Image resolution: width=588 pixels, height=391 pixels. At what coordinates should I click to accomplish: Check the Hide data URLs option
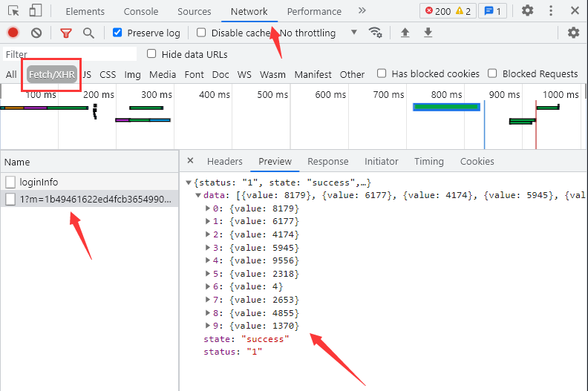tap(152, 54)
